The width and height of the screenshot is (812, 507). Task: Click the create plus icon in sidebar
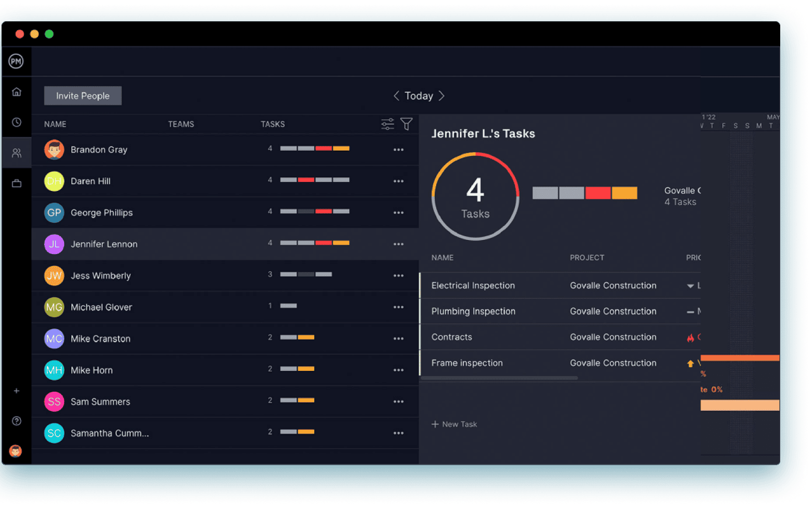(16, 391)
